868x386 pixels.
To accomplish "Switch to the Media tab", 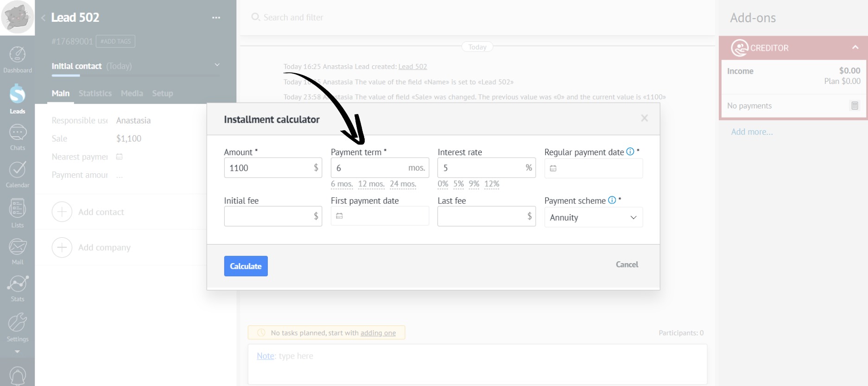I will tap(132, 93).
